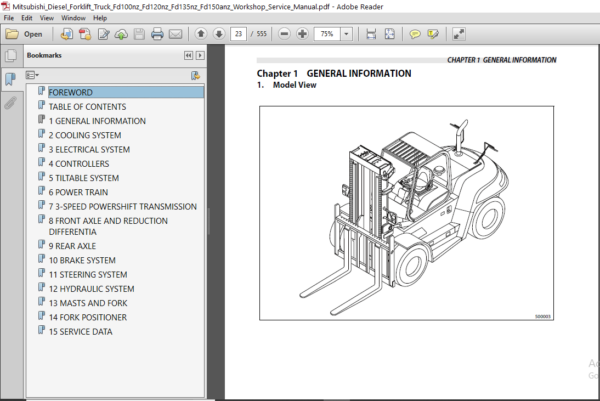Click the Save floppy disk icon
Screen dimensions: 600x401
tap(139, 34)
